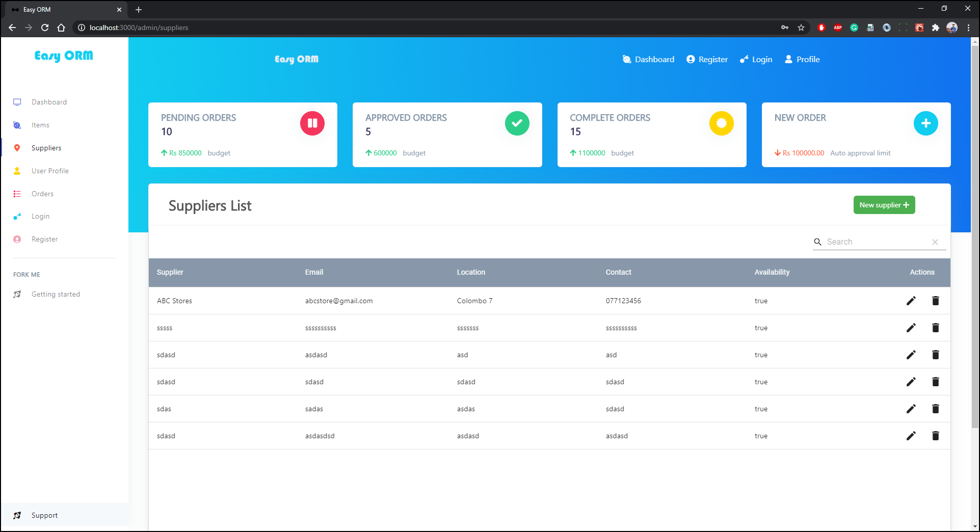
Task: Click Dashboard in the top navbar
Action: pos(648,59)
